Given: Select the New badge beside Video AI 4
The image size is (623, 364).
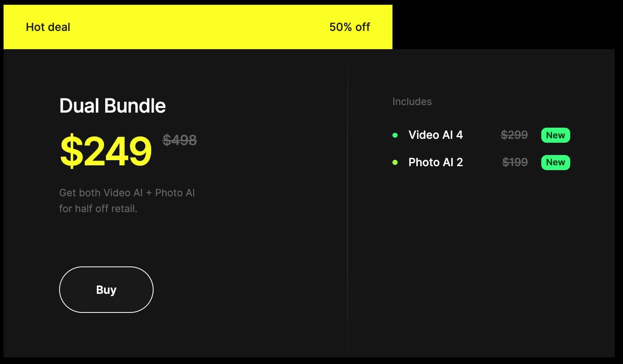Looking at the screenshot, I should [555, 135].
